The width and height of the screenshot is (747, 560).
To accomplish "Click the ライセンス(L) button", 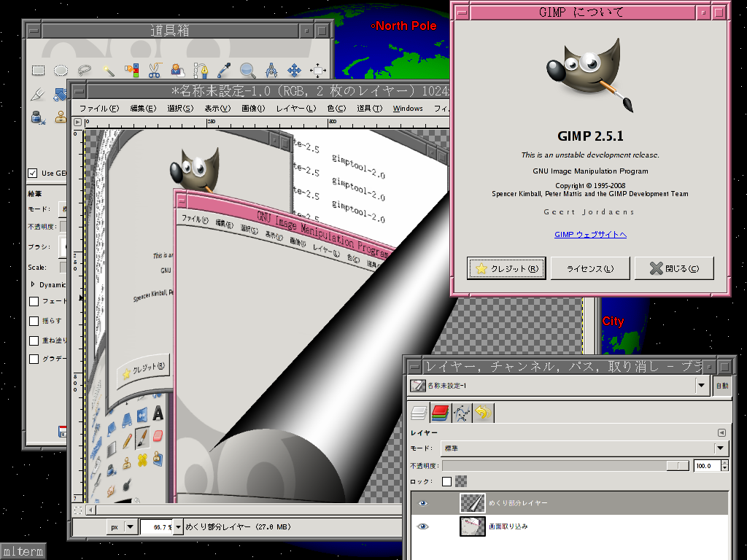I will (590, 268).
